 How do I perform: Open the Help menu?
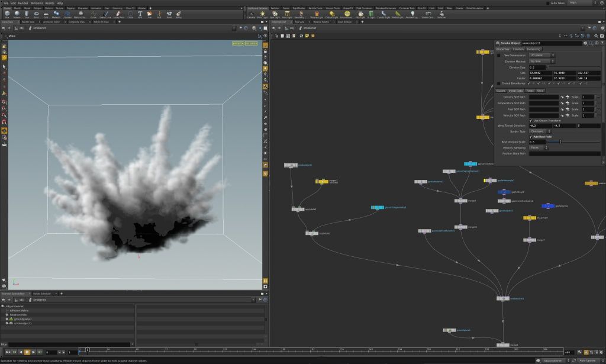pyautogui.click(x=60, y=3)
